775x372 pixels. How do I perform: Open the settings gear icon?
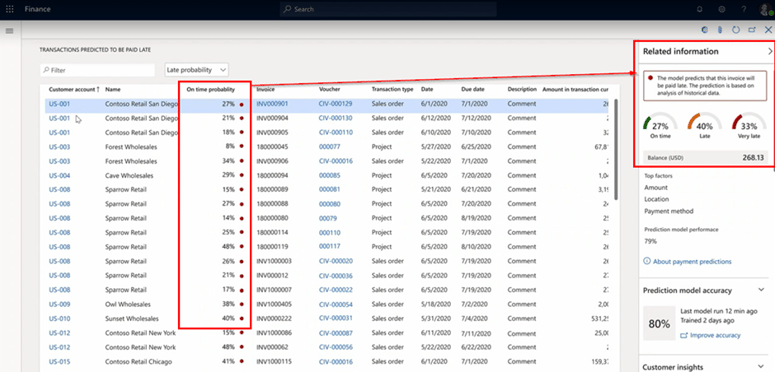pyautogui.click(x=722, y=9)
